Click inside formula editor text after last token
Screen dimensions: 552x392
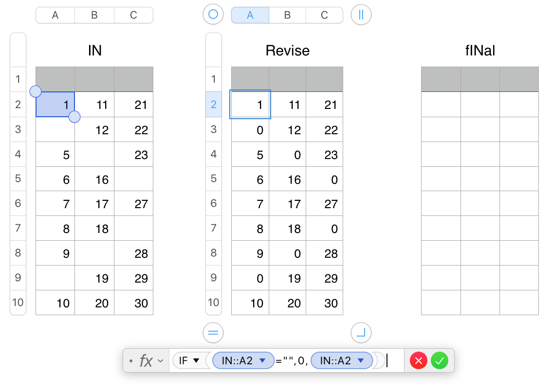tap(395, 361)
